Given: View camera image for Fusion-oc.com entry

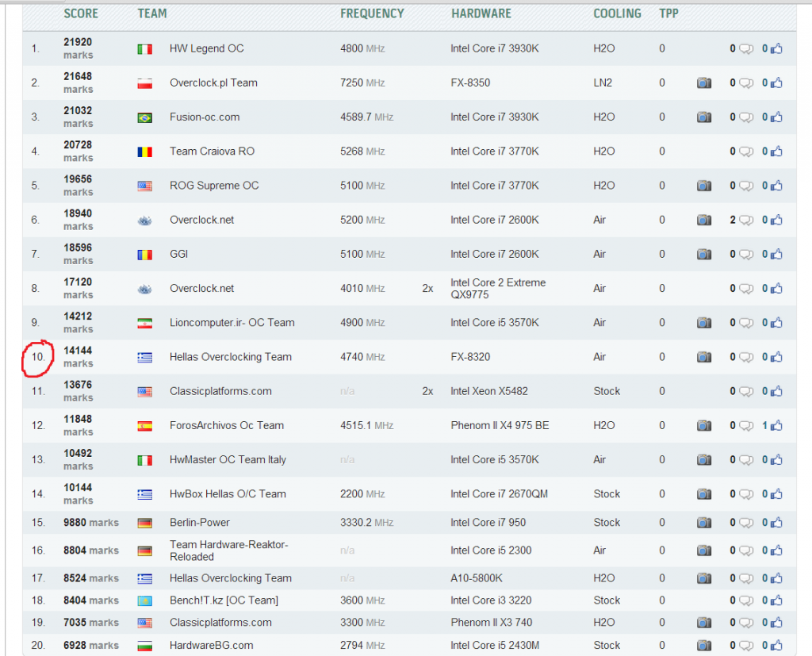Looking at the screenshot, I should click(703, 117).
